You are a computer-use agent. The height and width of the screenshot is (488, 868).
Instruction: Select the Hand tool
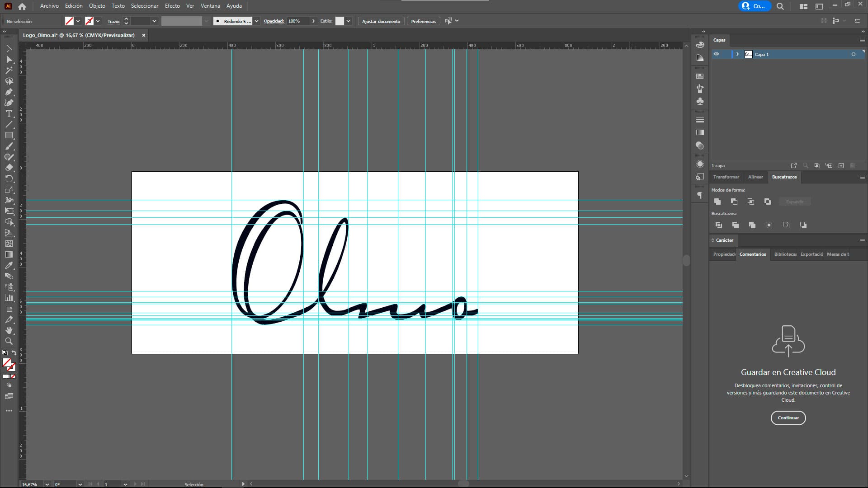click(9, 330)
